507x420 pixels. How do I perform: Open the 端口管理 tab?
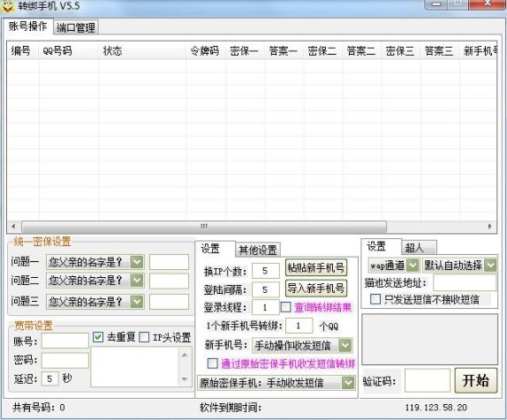(76, 27)
